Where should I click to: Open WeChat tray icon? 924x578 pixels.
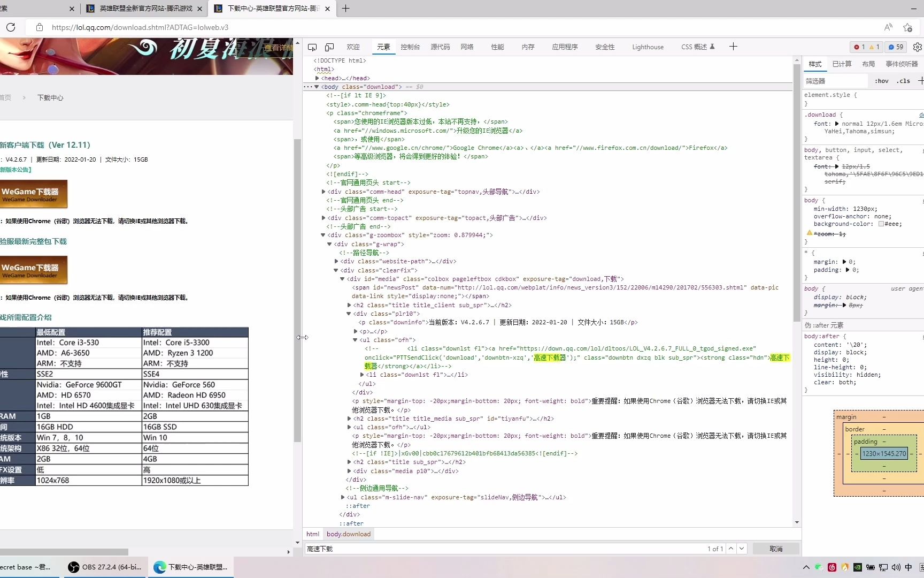(x=819, y=567)
